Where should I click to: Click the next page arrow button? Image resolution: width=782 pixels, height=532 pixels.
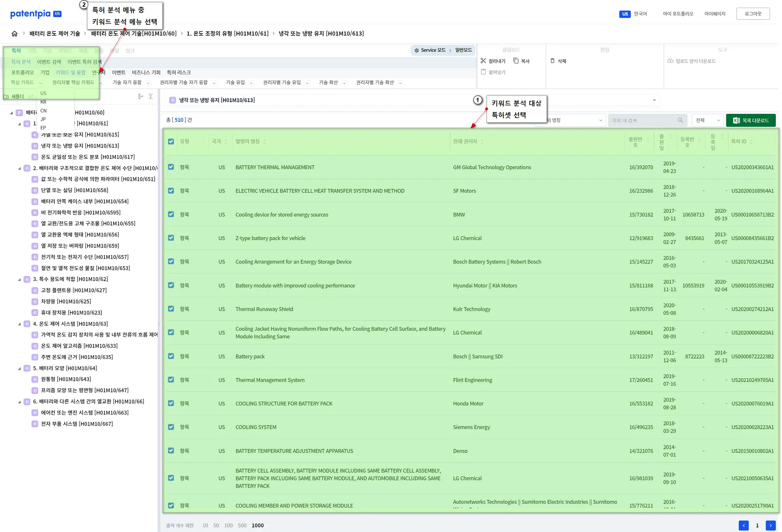pos(771,526)
